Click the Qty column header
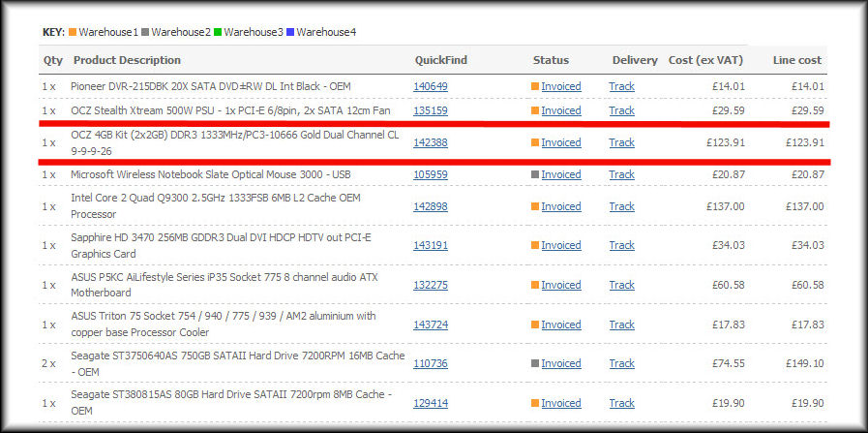Image resolution: width=868 pixels, height=433 pixels. (53, 60)
